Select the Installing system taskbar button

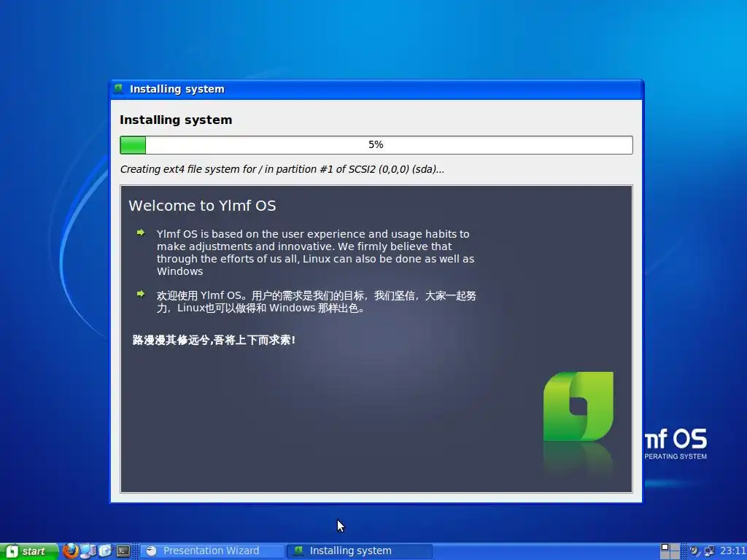coord(359,551)
